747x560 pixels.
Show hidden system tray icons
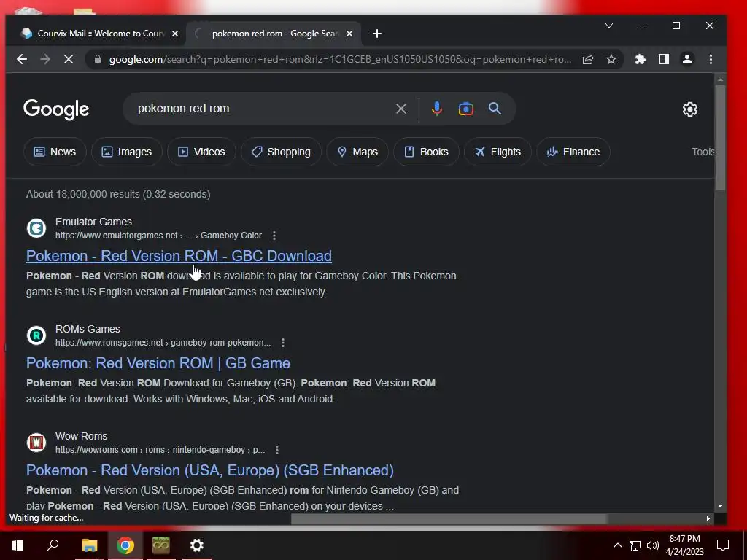tap(617, 545)
